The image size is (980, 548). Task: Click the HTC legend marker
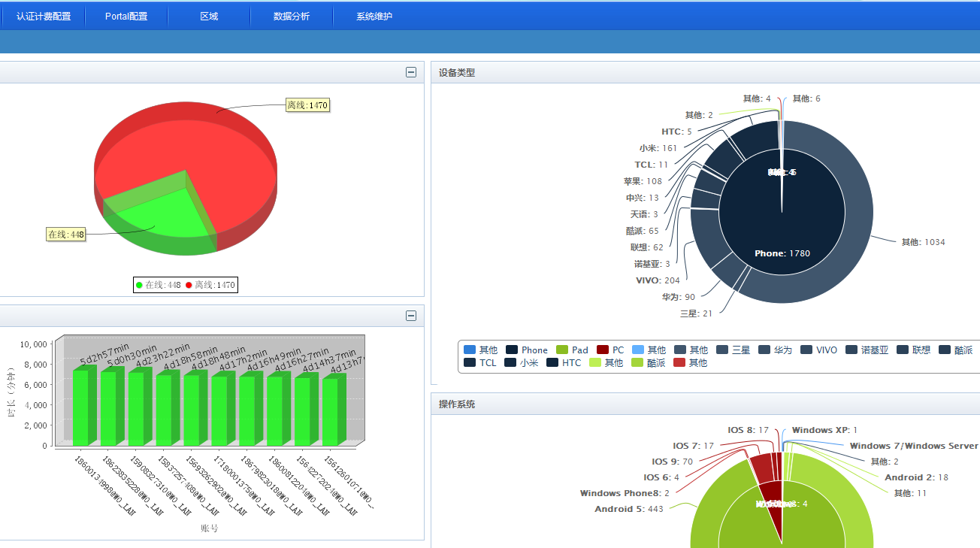point(552,362)
